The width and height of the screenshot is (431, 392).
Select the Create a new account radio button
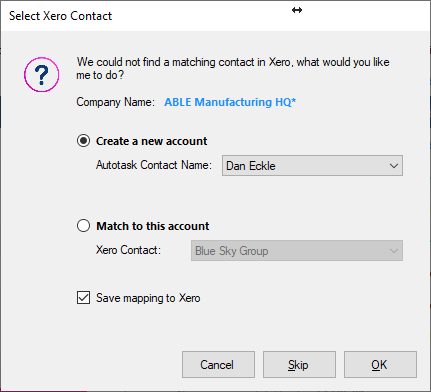[x=83, y=141]
